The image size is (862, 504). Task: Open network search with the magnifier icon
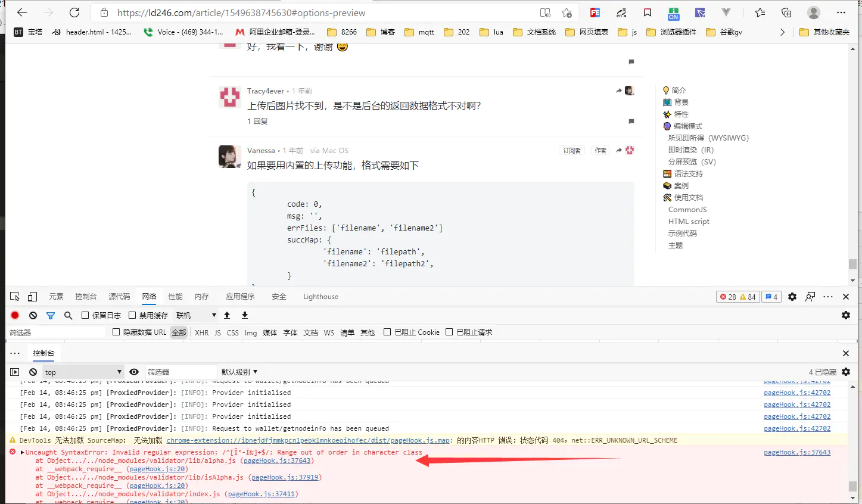pos(69,315)
